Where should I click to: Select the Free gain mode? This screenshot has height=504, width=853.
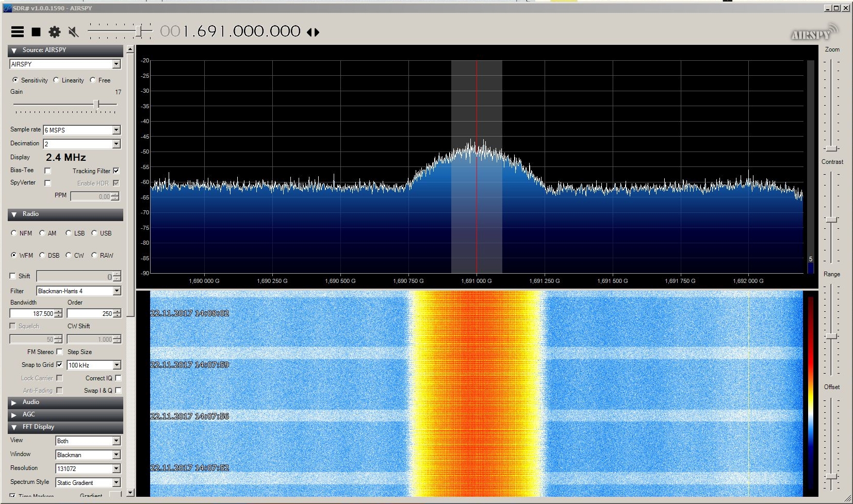click(x=92, y=80)
